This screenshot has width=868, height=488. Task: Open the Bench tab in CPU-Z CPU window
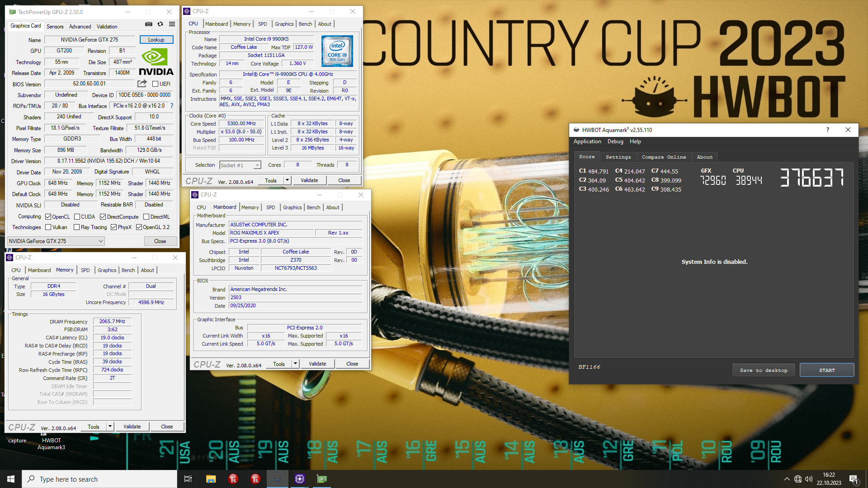pos(305,24)
